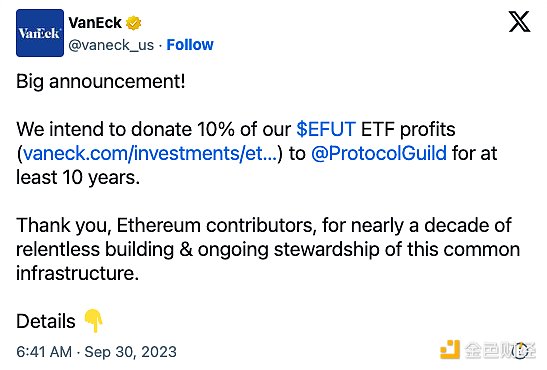Click the VanEck profile avatar

point(40,33)
